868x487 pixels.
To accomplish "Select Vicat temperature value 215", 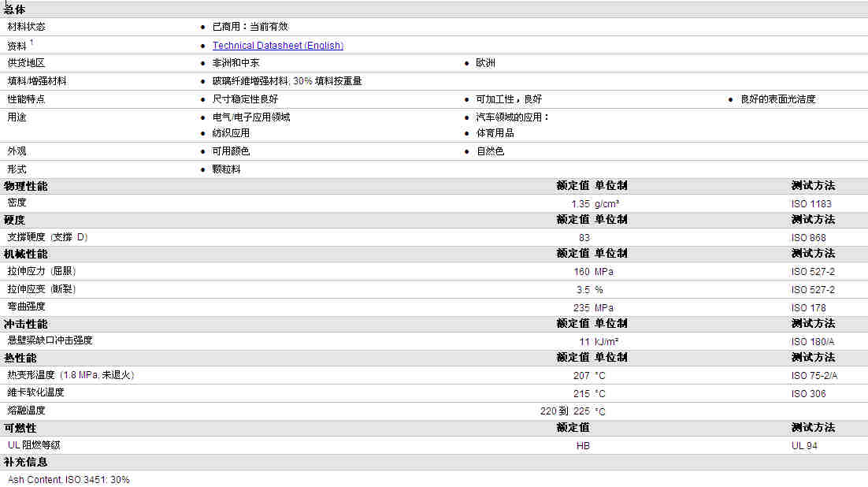I will (581, 394).
